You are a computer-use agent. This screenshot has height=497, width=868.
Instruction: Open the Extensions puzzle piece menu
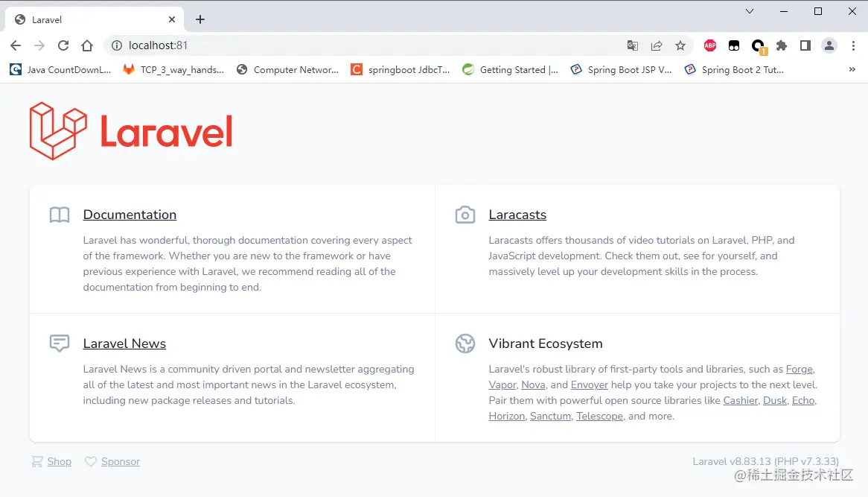click(x=782, y=45)
